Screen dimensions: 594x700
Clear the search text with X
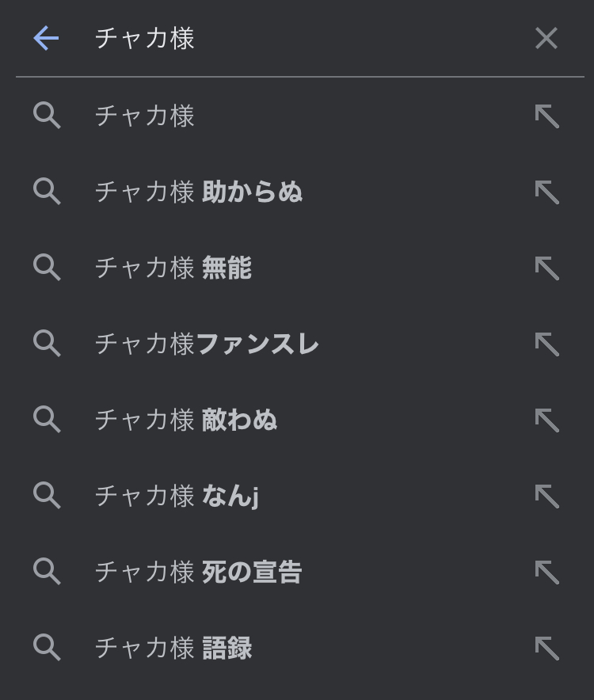pyautogui.click(x=546, y=38)
